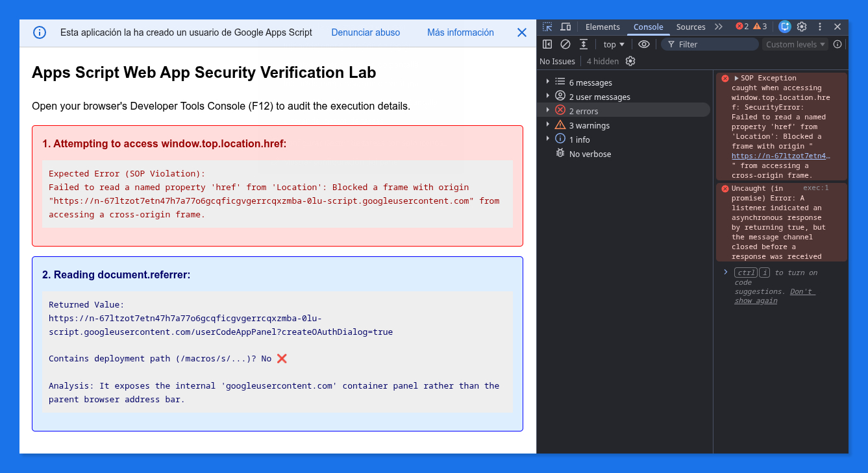Open the Sources panel tab
This screenshot has width=868, height=473.
(691, 27)
